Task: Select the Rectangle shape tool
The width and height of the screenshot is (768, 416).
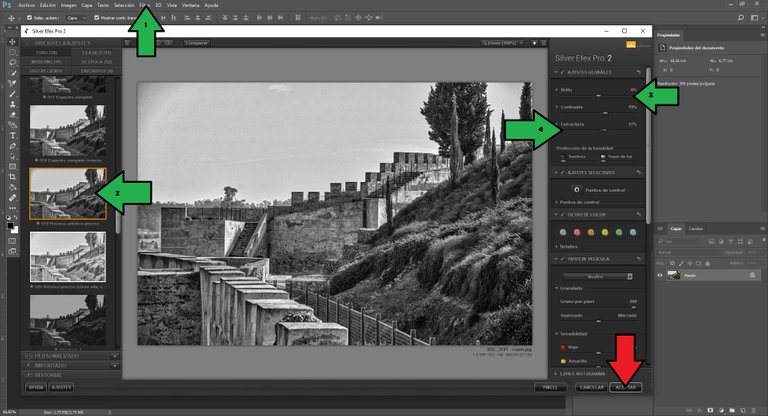Action: pyautogui.click(x=12, y=167)
